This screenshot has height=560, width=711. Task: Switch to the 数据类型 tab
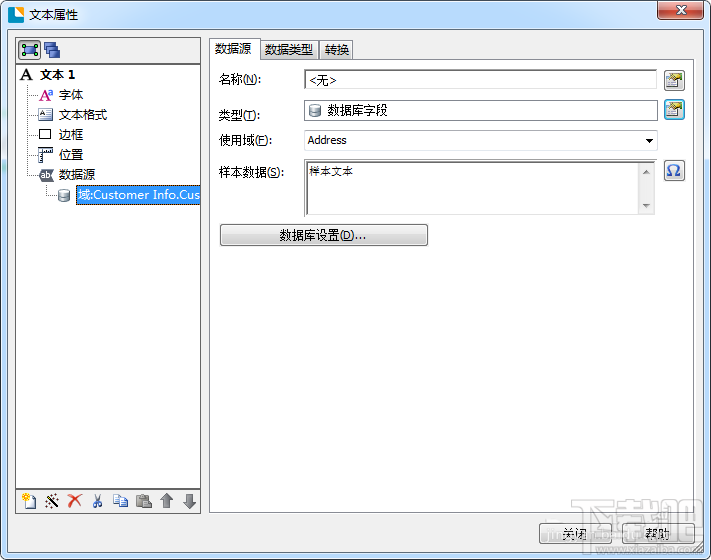tap(289, 50)
